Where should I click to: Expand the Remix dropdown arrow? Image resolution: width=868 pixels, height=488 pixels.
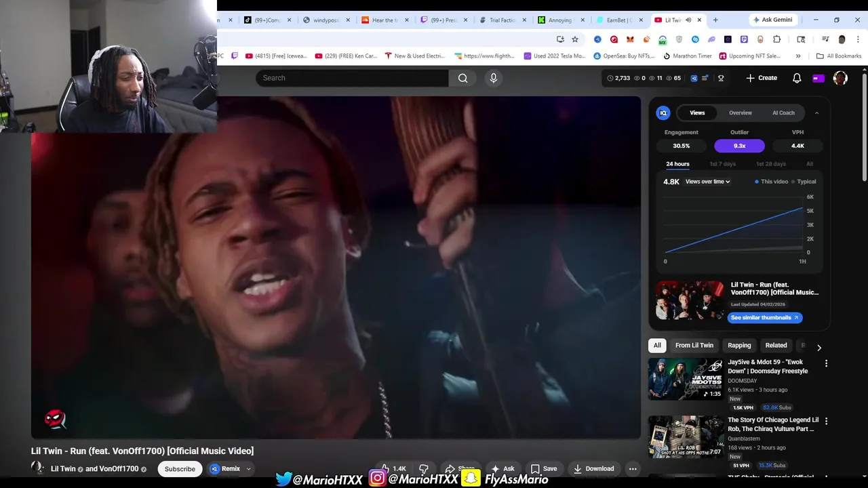click(248, 469)
